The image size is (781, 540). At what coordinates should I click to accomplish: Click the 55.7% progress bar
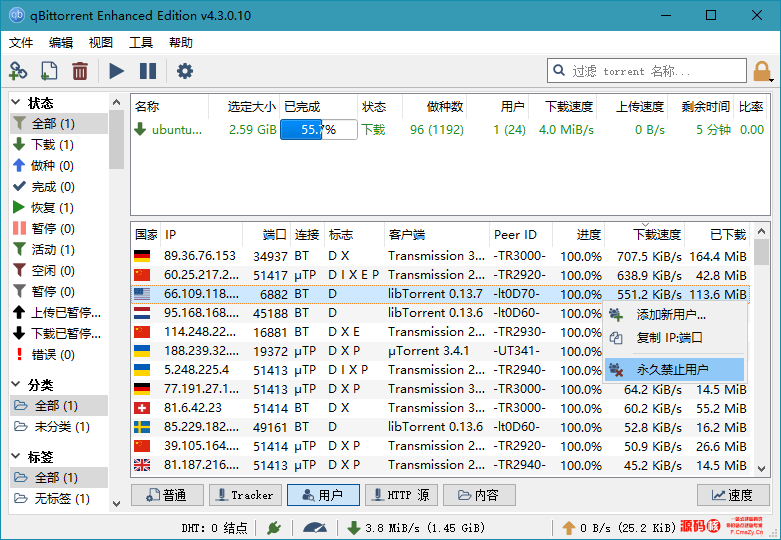[x=319, y=130]
